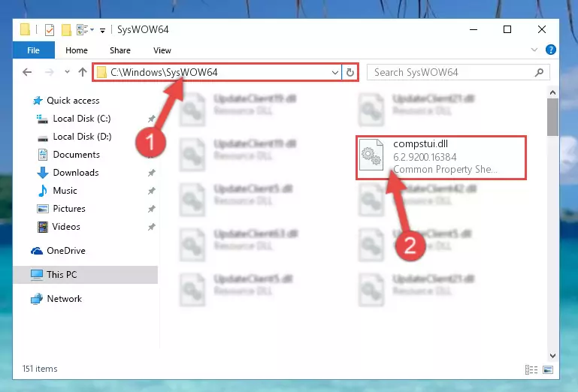This screenshot has width=578, height=392.
Task: Click the folder icon in address bar
Action: tap(101, 72)
